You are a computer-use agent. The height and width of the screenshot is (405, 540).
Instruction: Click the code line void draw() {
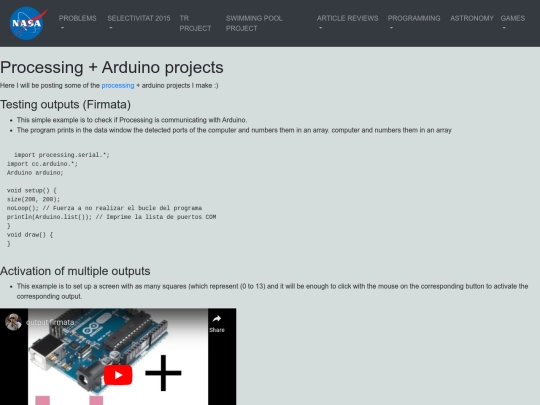pos(30,235)
